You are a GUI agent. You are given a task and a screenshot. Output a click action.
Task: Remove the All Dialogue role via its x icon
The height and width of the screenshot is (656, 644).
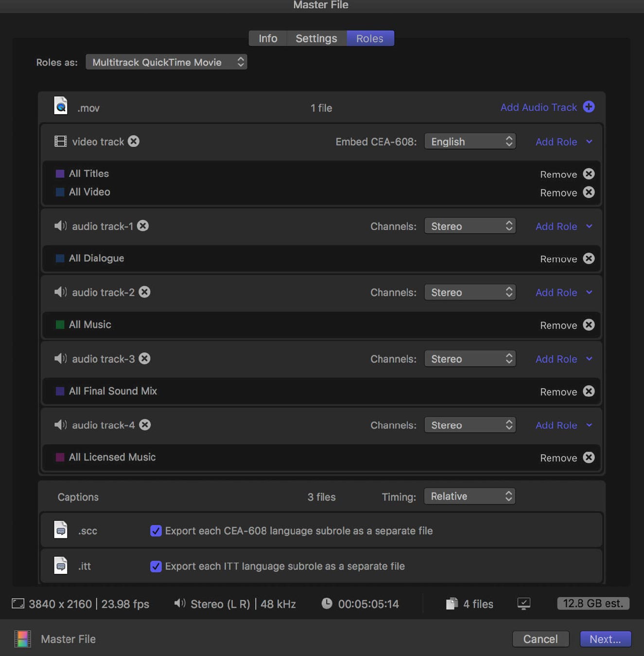click(x=589, y=258)
